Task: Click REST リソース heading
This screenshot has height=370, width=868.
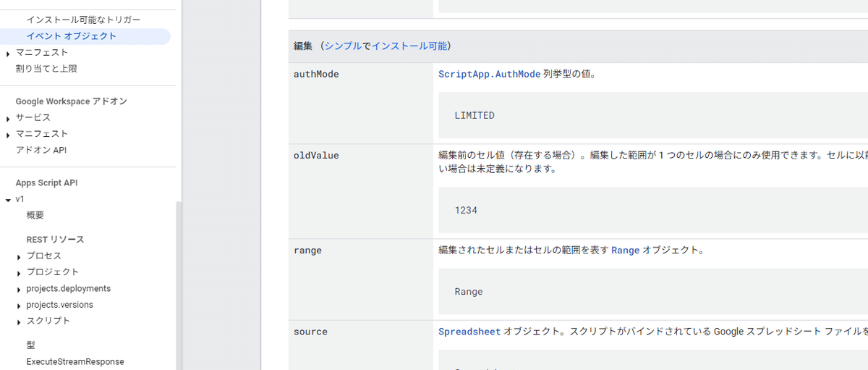Action: point(55,240)
